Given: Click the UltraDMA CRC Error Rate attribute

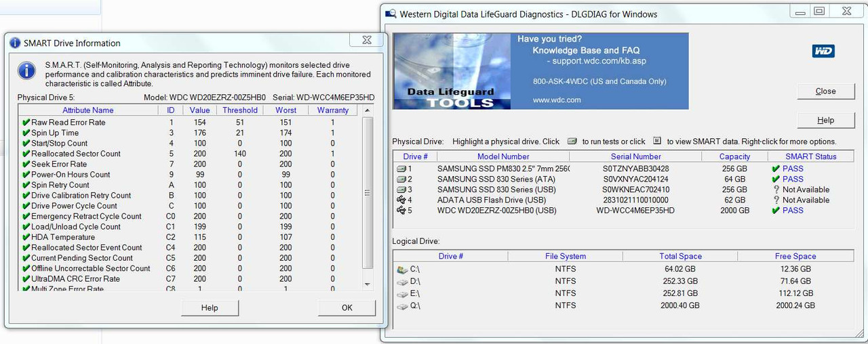Looking at the screenshot, I should click(x=75, y=279).
